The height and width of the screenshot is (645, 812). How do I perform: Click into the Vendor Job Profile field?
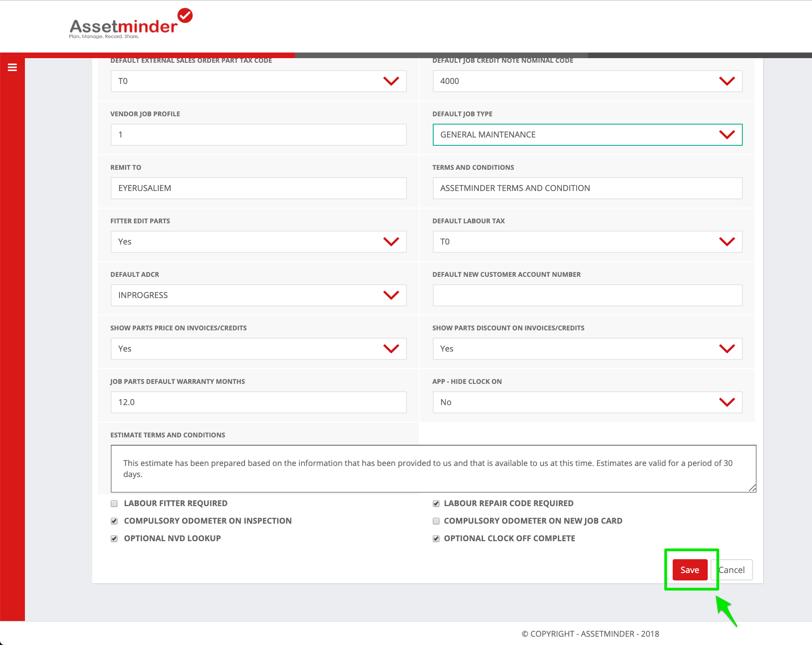coord(258,135)
